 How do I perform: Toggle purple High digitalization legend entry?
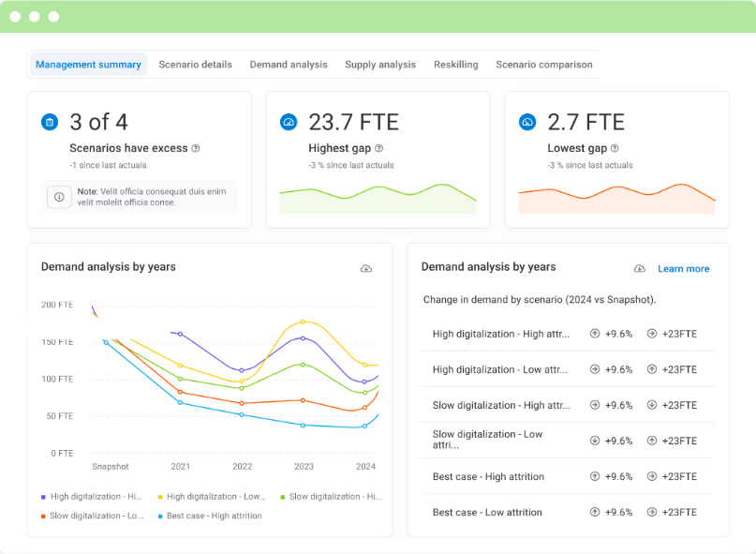(92, 497)
